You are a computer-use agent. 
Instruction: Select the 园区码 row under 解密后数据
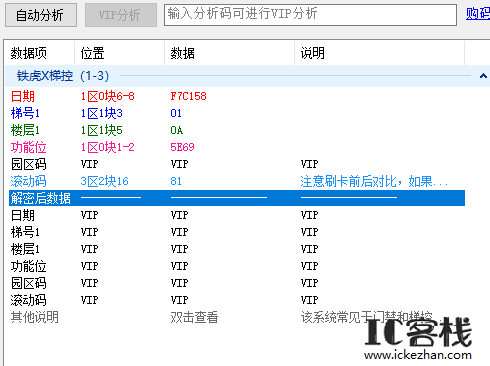237,283
